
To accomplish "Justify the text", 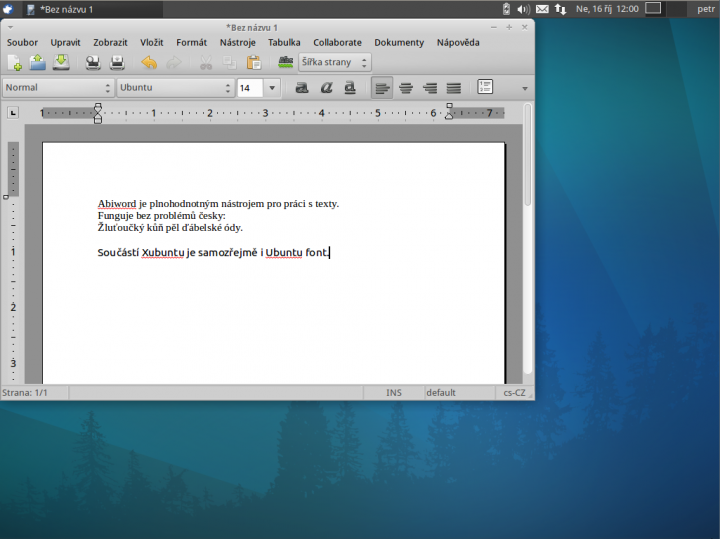I will coord(454,87).
